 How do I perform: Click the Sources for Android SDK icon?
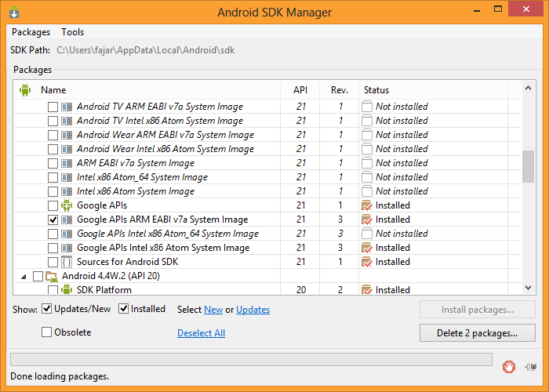67,262
